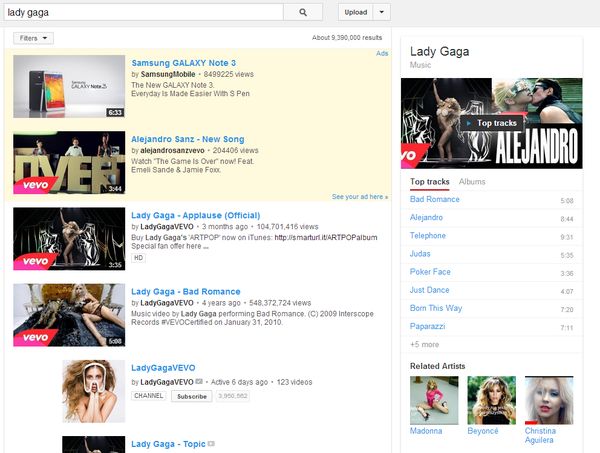Click the Lady Gaga panel heading

click(439, 52)
